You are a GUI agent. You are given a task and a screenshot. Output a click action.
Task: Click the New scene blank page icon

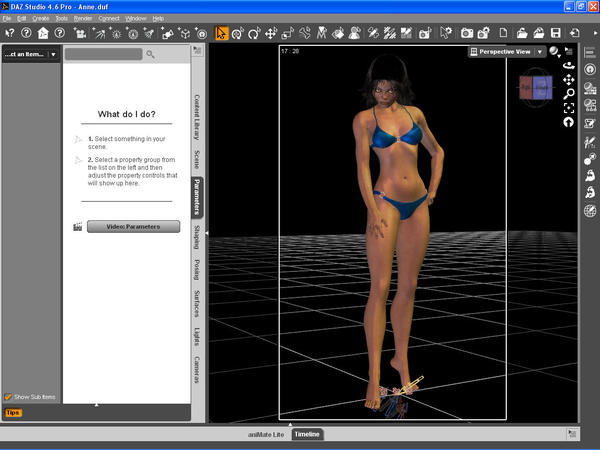tap(503, 33)
